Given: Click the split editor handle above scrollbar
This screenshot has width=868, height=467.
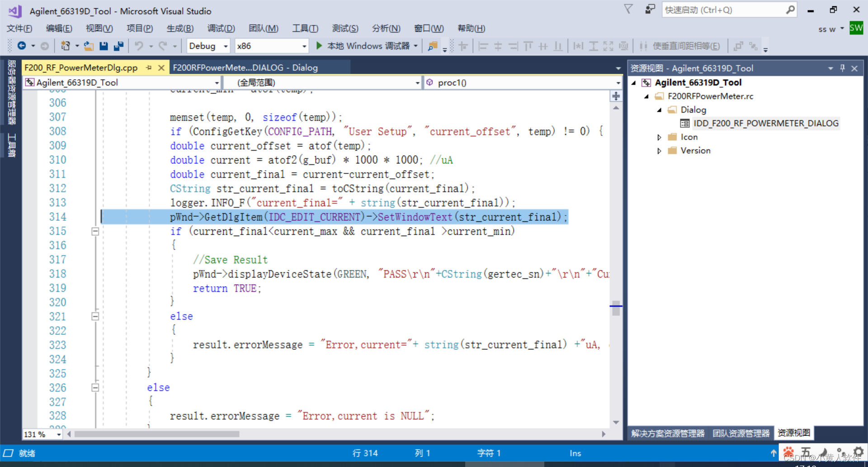Looking at the screenshot, I should click(x=616, y=96).
